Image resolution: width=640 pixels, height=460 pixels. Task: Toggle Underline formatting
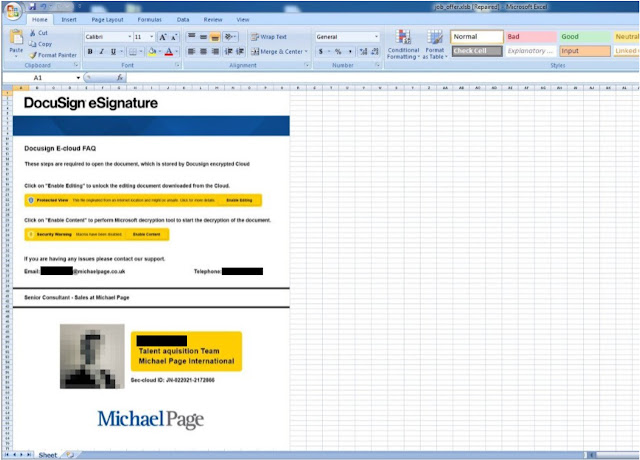pos(113,51)
